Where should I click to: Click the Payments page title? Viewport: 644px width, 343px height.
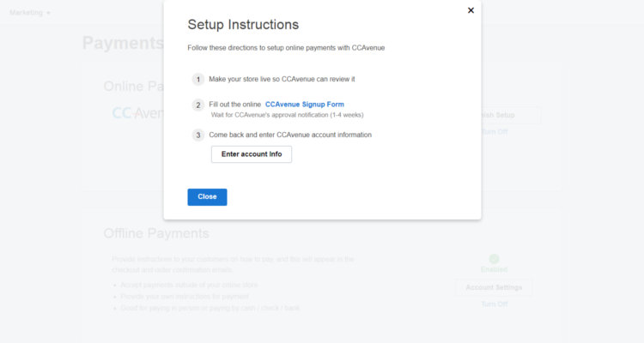pos(123,43)
